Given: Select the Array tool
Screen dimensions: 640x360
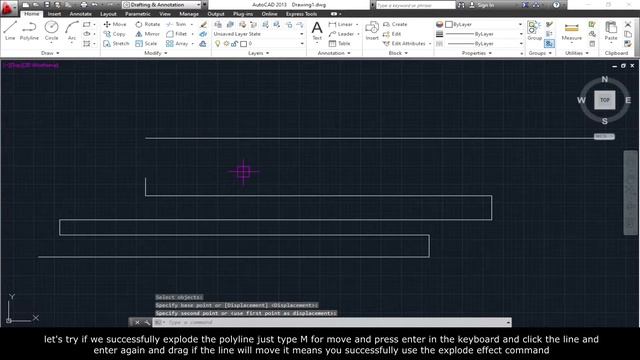Looking at the screenshot, I should pyautogui.click(x=177, y=43).
